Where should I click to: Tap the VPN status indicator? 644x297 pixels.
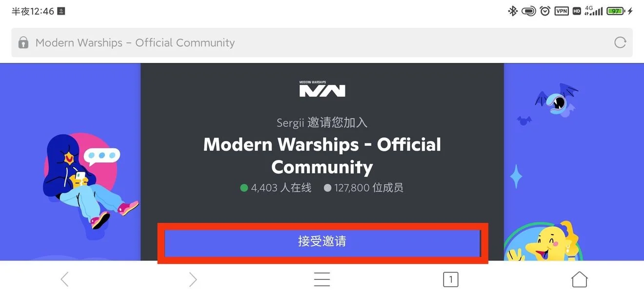pos(562,11)
